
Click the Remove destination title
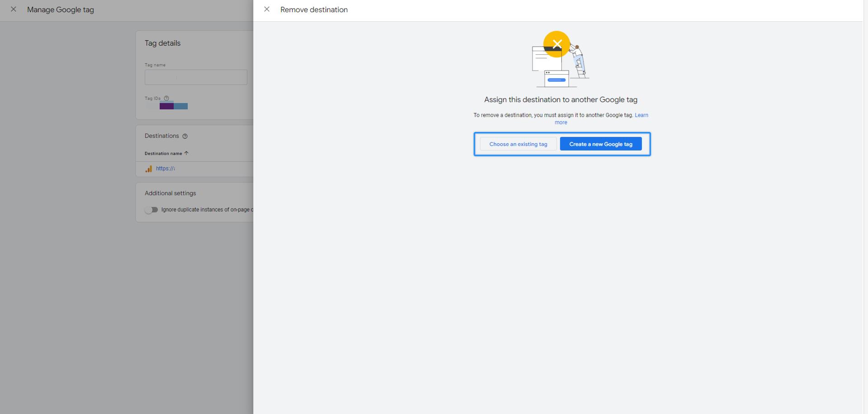pyautogui.click(x=314, y=9)
